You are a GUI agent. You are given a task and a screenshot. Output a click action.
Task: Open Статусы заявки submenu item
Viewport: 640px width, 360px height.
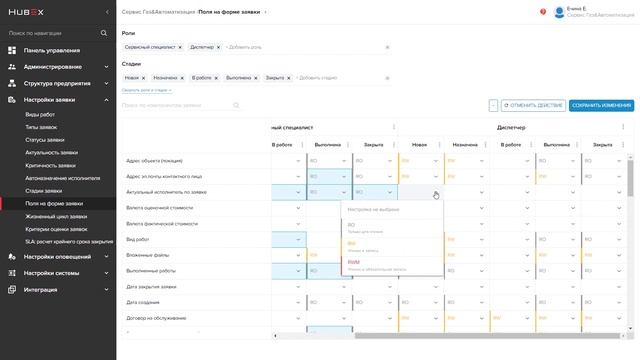45,140
